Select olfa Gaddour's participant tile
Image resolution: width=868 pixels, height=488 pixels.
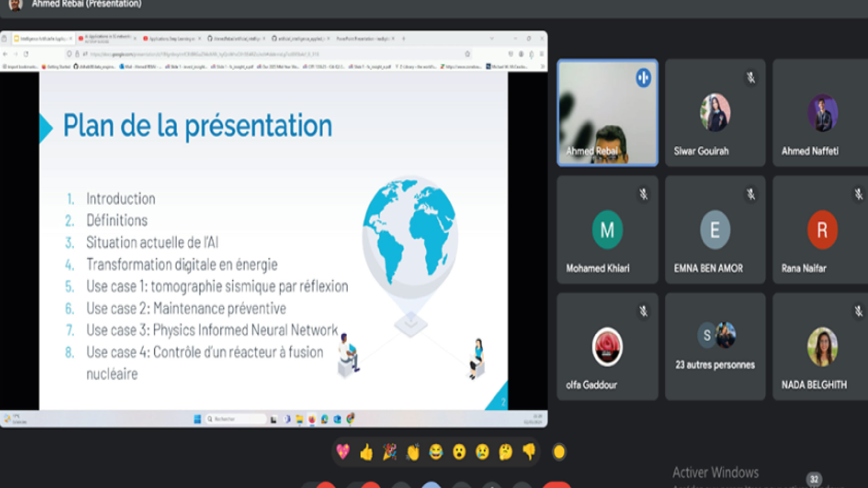click(607, 346)
